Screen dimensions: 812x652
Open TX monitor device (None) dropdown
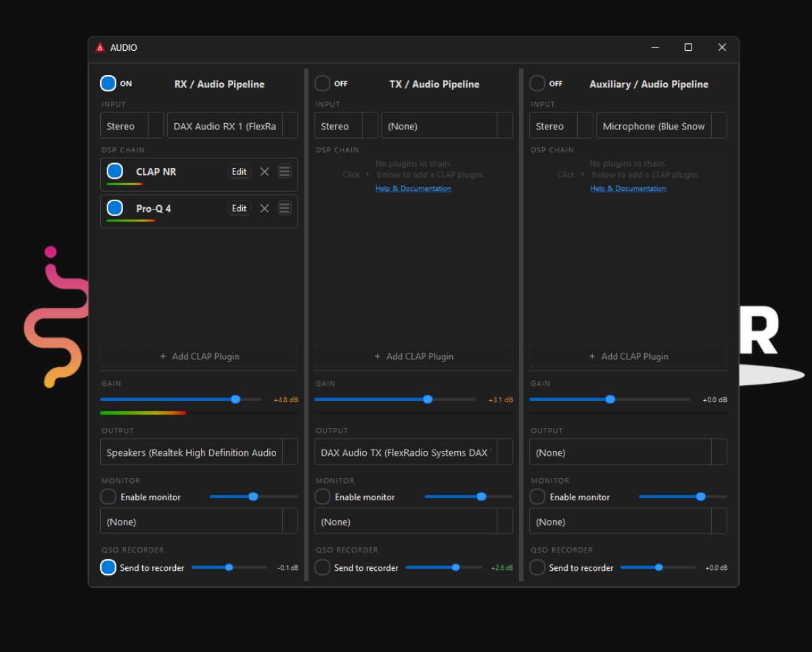pyautogui.click(x=413, y=521)
